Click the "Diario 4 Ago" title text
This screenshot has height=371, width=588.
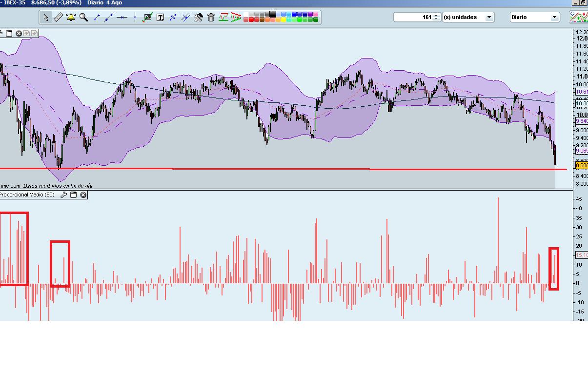[x=104, y=3]
